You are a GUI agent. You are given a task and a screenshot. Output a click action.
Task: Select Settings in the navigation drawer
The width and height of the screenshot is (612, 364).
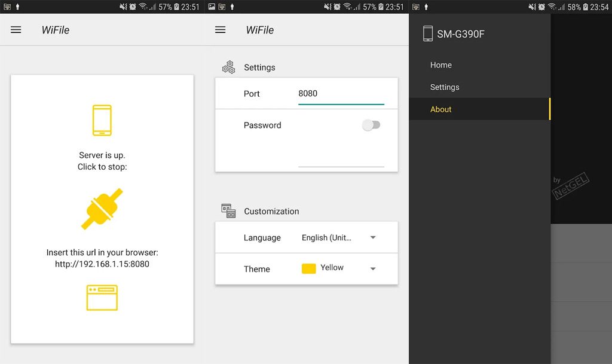point(480,87)
